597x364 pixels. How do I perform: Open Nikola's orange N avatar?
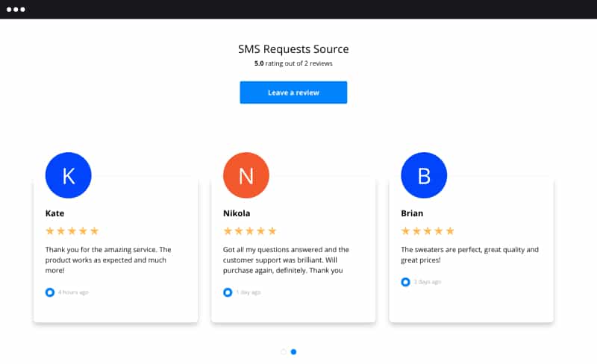pyautogui.click(x=246, y=175)
